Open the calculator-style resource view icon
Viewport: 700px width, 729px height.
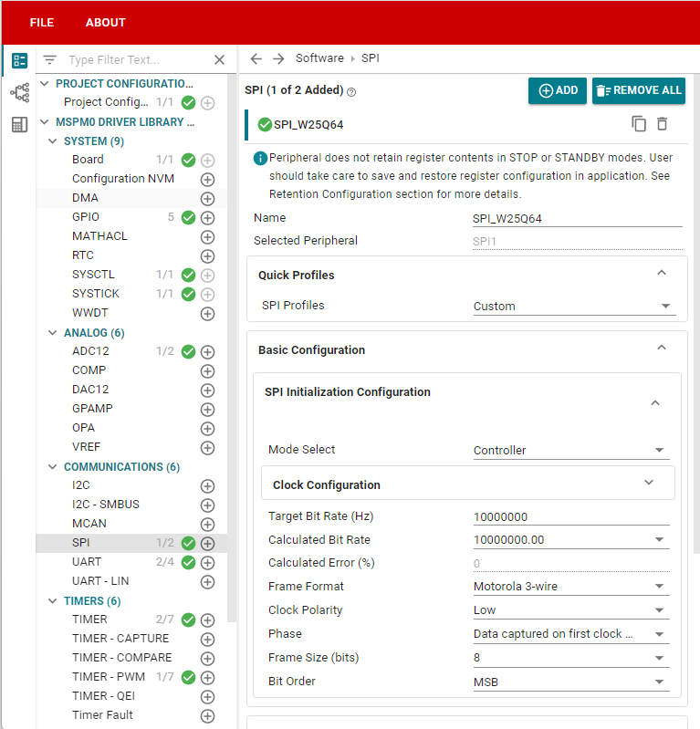coord(19,125)
